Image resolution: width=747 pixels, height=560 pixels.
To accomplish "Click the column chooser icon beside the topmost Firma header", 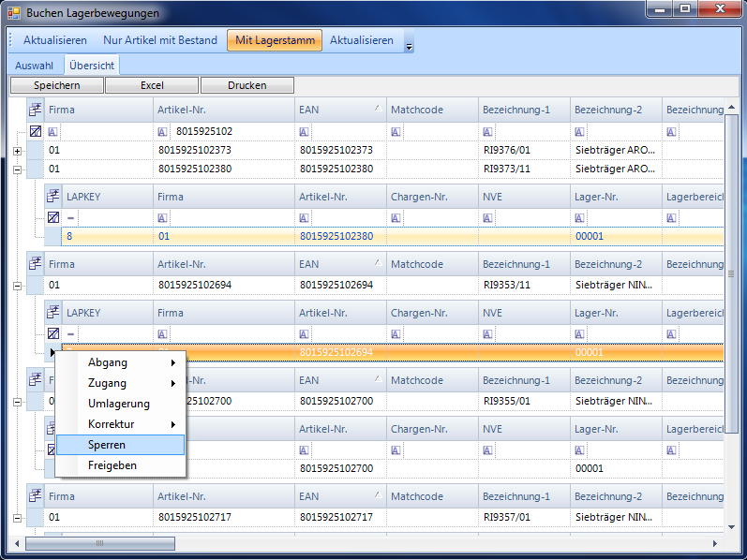I will point(36,110).
